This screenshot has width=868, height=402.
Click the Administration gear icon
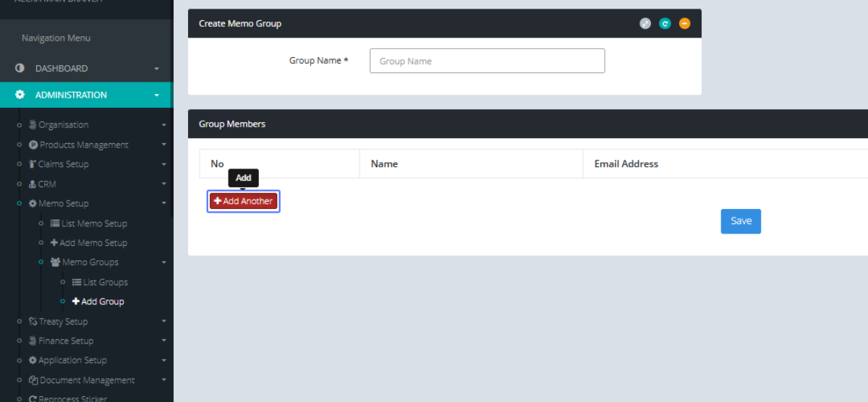point(20,95)
